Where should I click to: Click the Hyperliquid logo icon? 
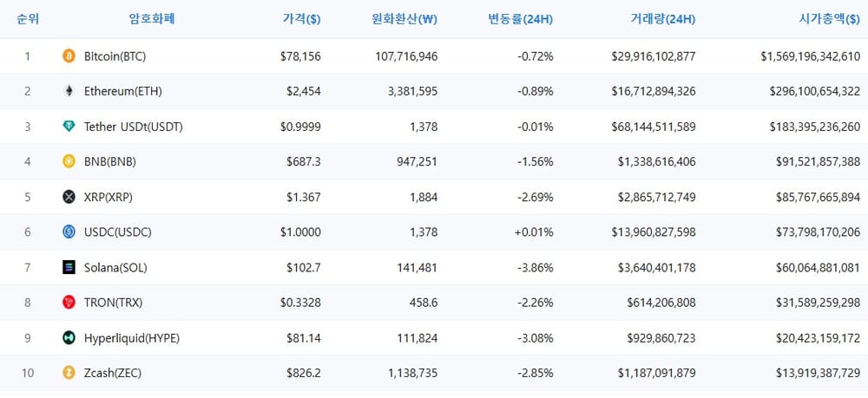pyautogui.click(x=69, y=338)
